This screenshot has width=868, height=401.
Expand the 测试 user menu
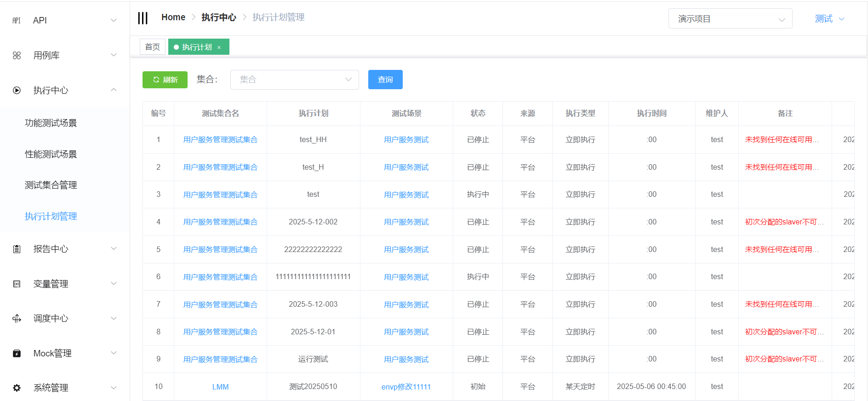pyautogui.click(x=829, y=19)
